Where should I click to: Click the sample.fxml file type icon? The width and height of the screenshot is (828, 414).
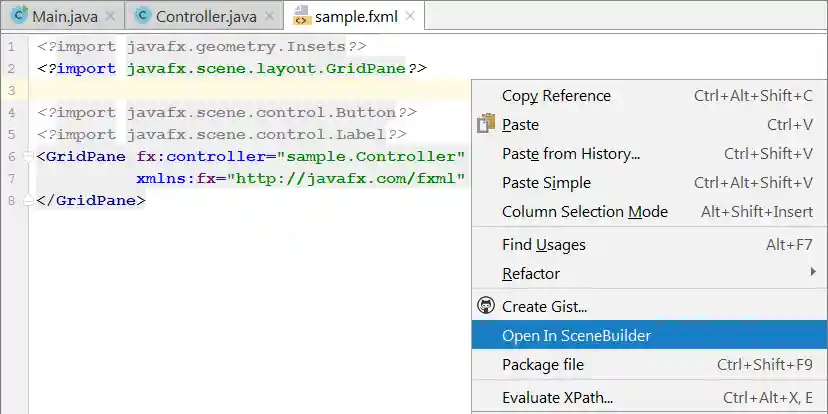[x=301, y=16]
